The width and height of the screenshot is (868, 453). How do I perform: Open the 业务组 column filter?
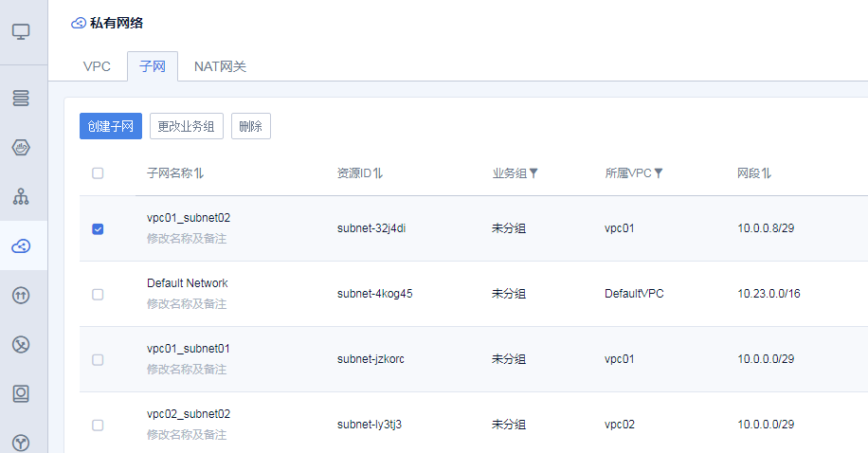(x=533, y=173)
